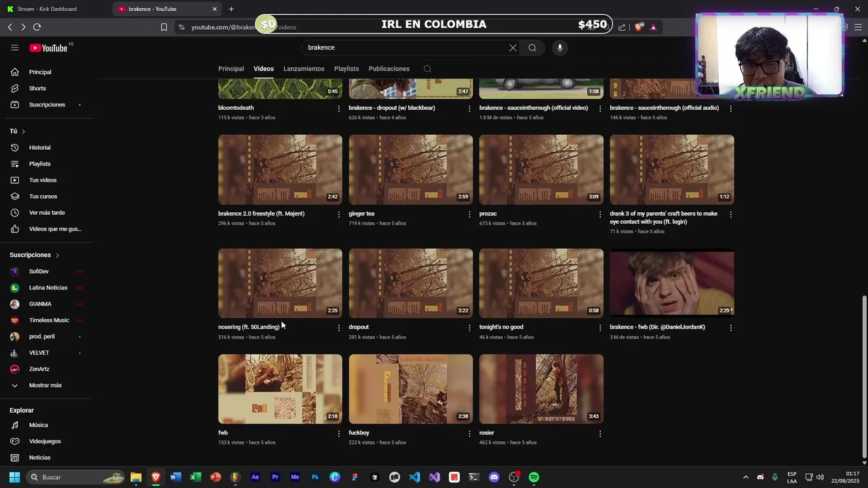Click the page vertical scrollbar thumb
Screen dimensions: 868x488
pyautogui.click(x=863, y=377)
